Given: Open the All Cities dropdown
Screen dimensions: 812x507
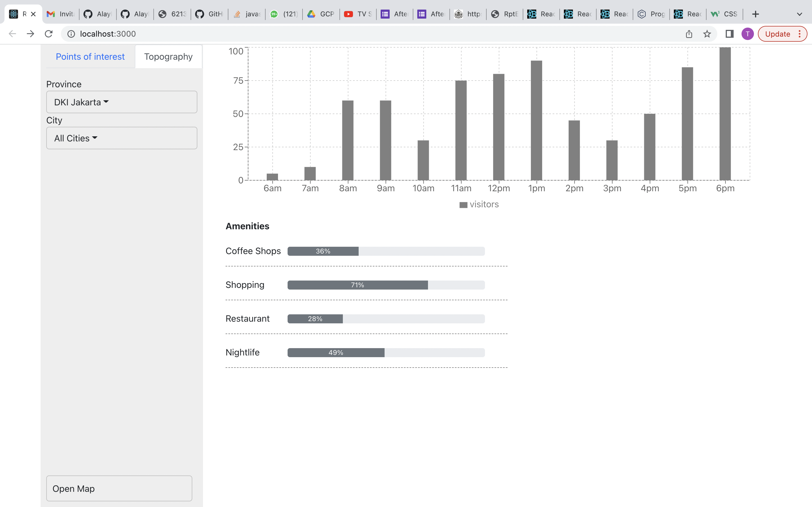Looking at the screenshot, I should pos(122,138).
